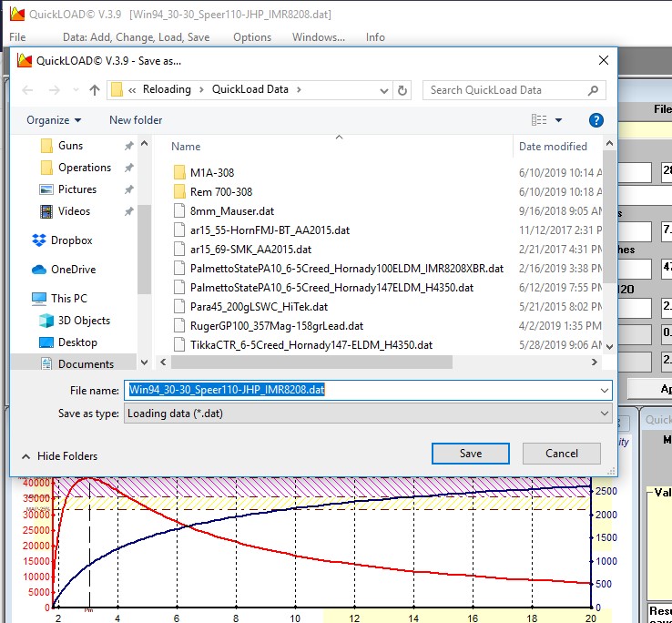
Task: Open the Save as type combo box
Action: [x=368, y=414]
